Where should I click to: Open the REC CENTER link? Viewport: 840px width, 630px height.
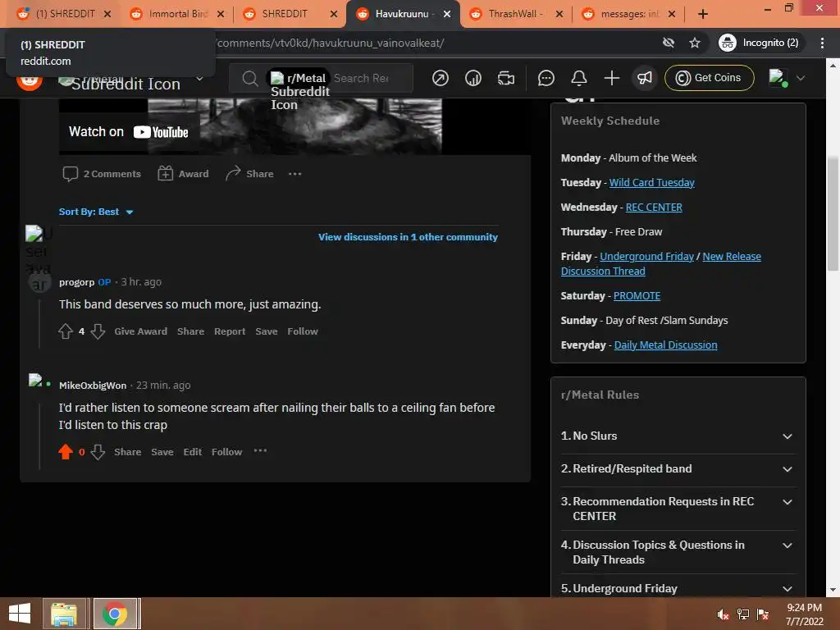coord(654,208)
